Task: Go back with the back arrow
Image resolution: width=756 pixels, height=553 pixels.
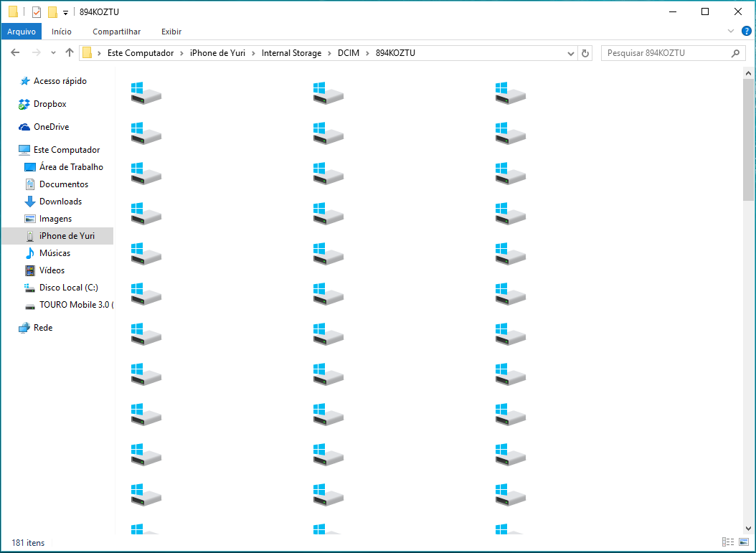Action: tap(16, 52)
